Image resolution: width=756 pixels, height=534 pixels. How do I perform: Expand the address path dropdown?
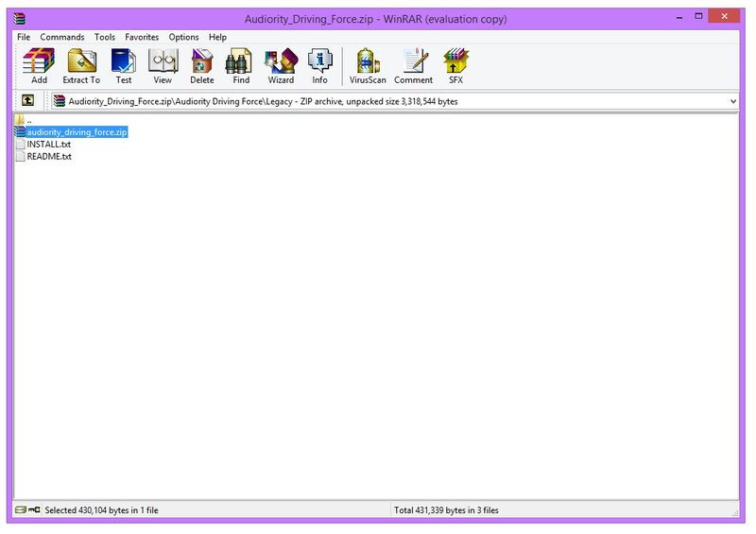pos(733,101)
